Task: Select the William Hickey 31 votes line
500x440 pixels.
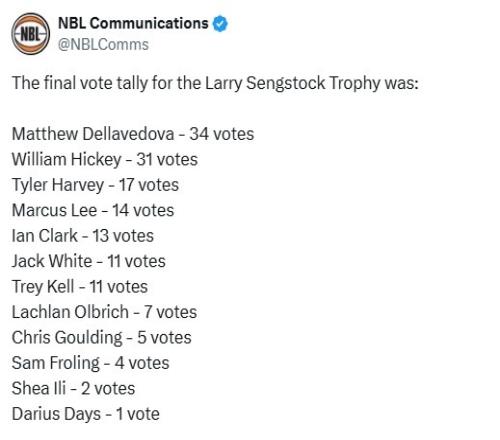Action: (x=105, y=159)
